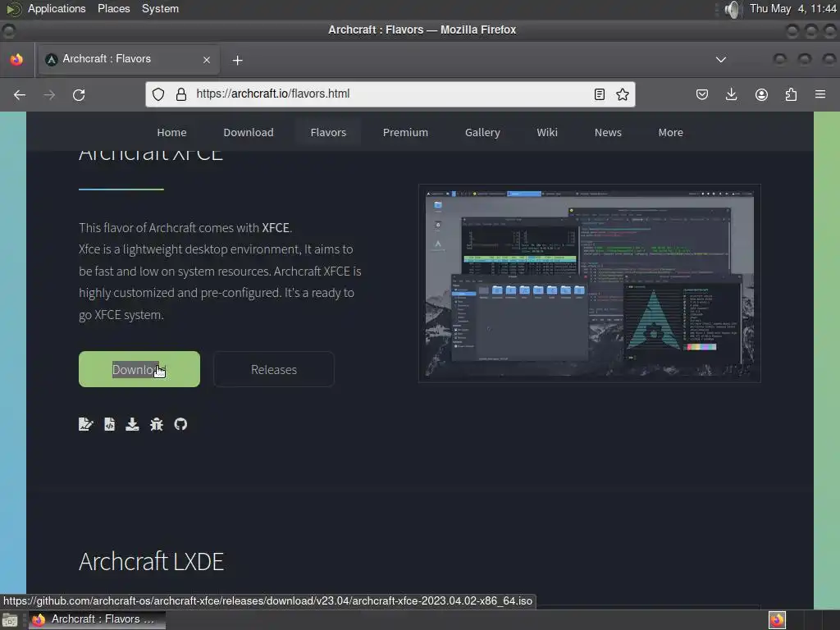The image size is (840, 630).
Task: Open tracking protection shield info
Action: (158, 94)
